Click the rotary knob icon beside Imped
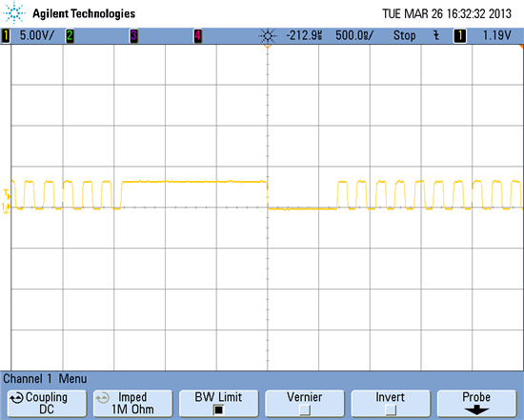The width and height of the screenshot is (524, 420). click(x=102, y=398)
